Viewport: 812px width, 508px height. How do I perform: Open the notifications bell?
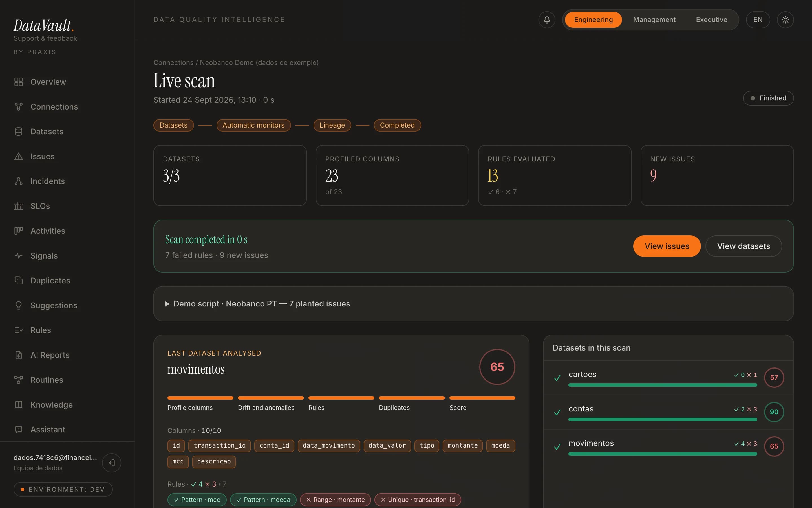547,20
